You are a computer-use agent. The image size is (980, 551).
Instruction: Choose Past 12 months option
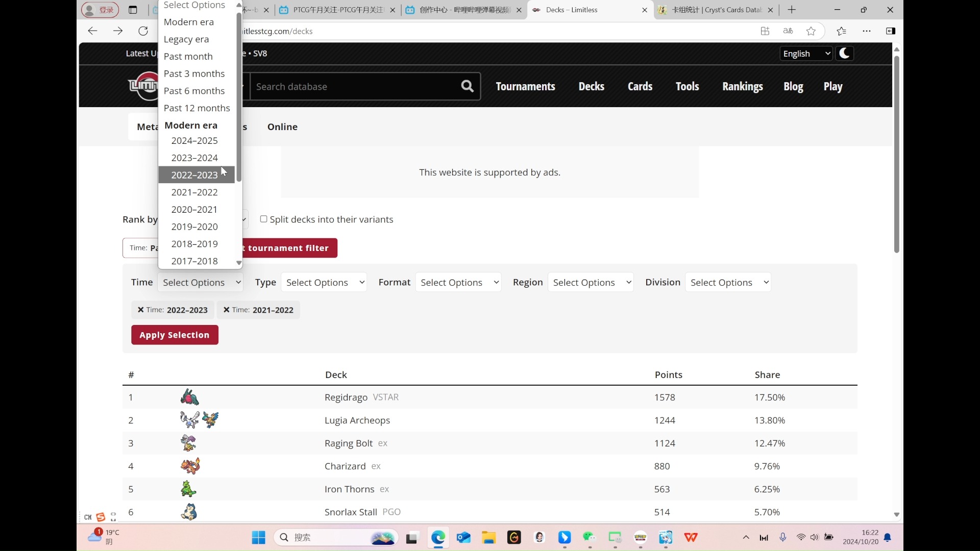click(197, 108)
